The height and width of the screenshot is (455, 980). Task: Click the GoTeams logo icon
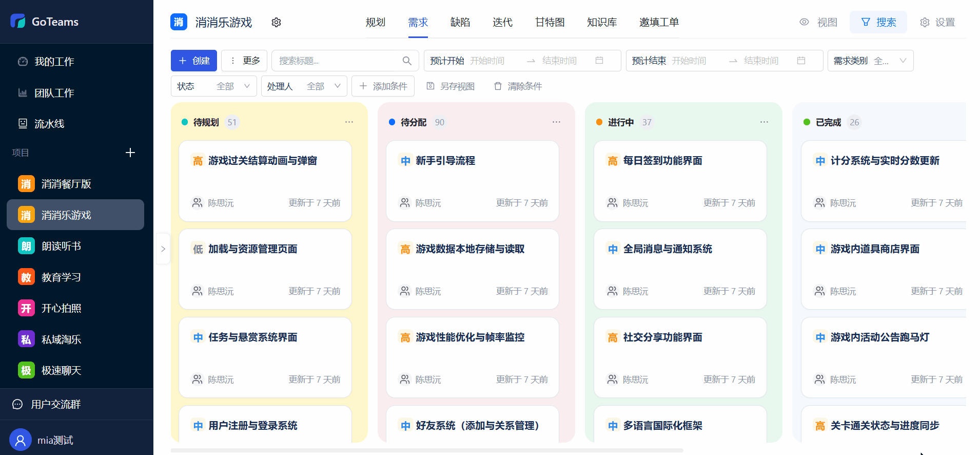[x=18, y=21]
